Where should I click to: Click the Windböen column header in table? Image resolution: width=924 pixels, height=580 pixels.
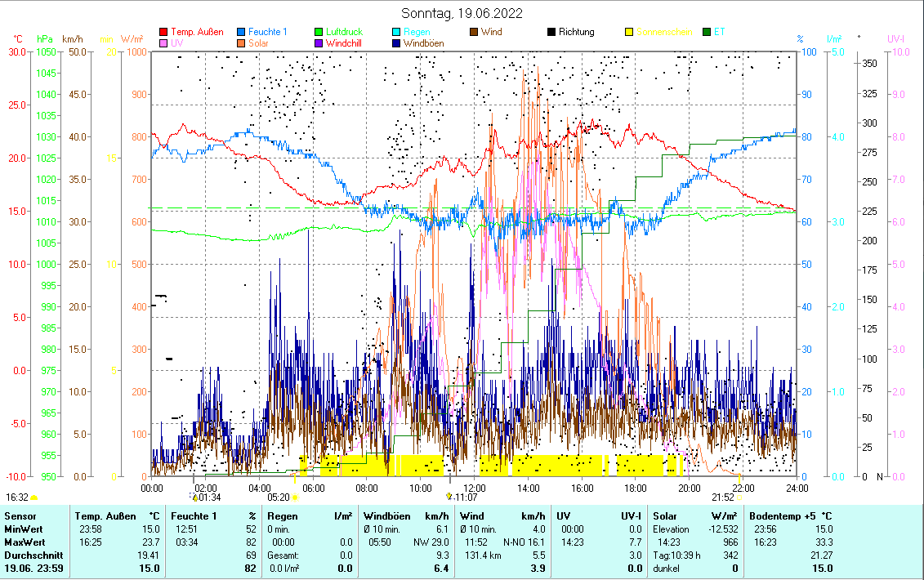407,515
